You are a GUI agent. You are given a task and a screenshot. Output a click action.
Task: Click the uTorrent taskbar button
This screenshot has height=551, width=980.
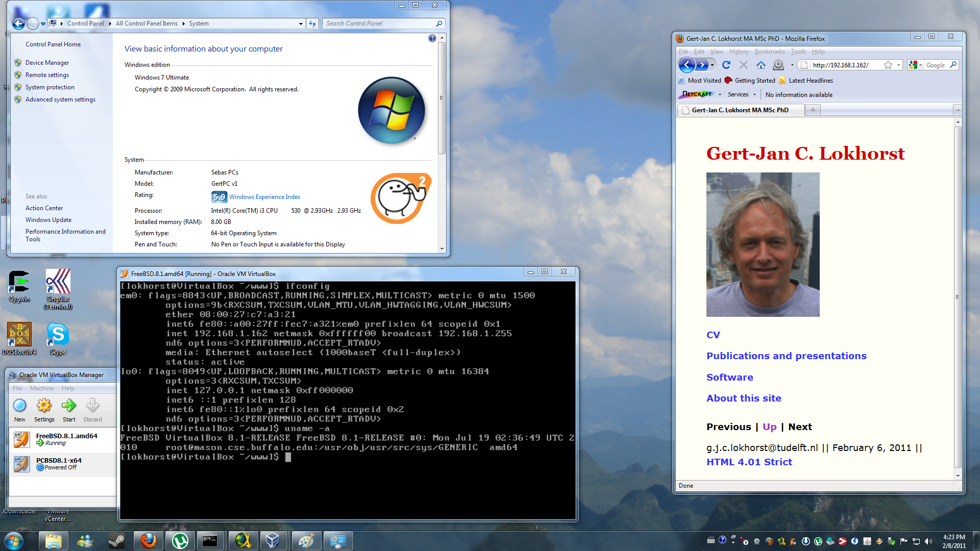coord(180,541)
